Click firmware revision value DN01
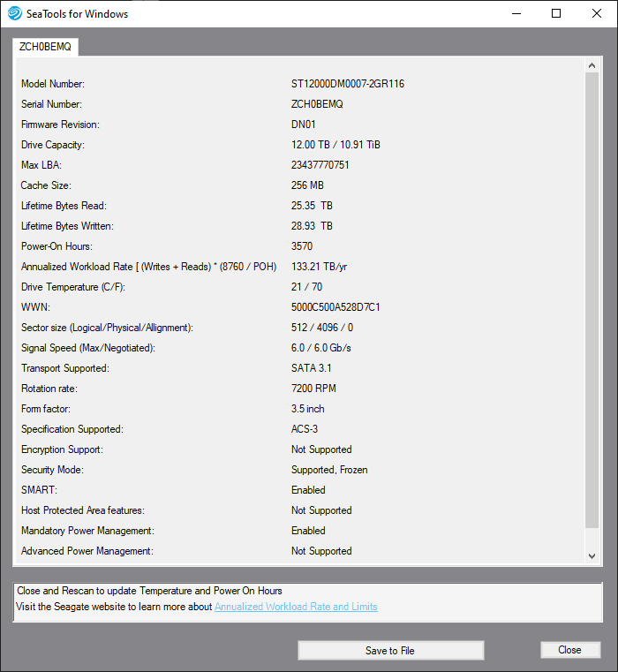The width and height of the screenshot is (618, 672). click(x=304, y=125)
